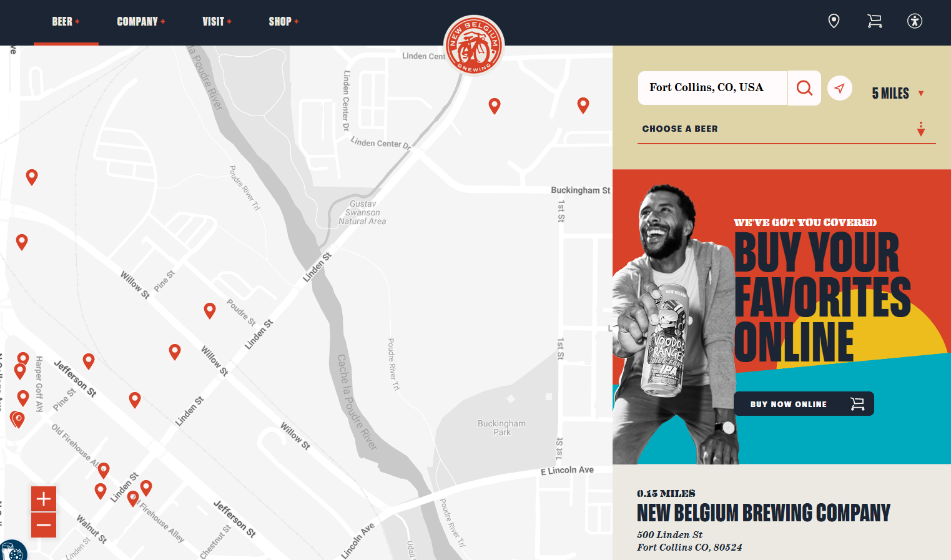Click the New Belgium Brewing logo
This screenshot has height=560, width=951.
click(x=474, y=45)
